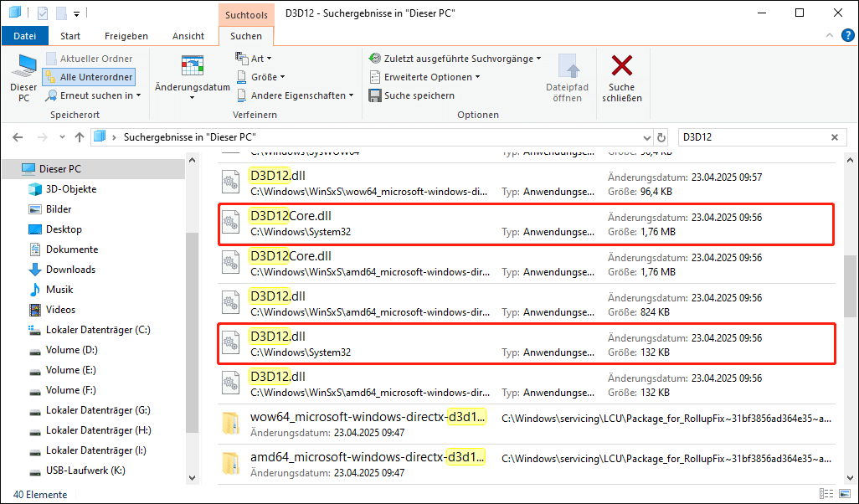859x504 pixels.
Task: Select D3D12.dll sized 824 KB
Action: click(526, 304)
